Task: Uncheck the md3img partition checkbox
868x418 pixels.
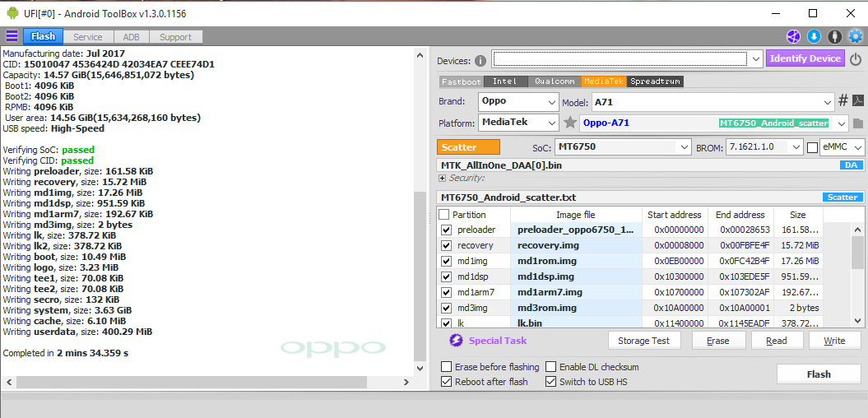Action: [446, 307]
